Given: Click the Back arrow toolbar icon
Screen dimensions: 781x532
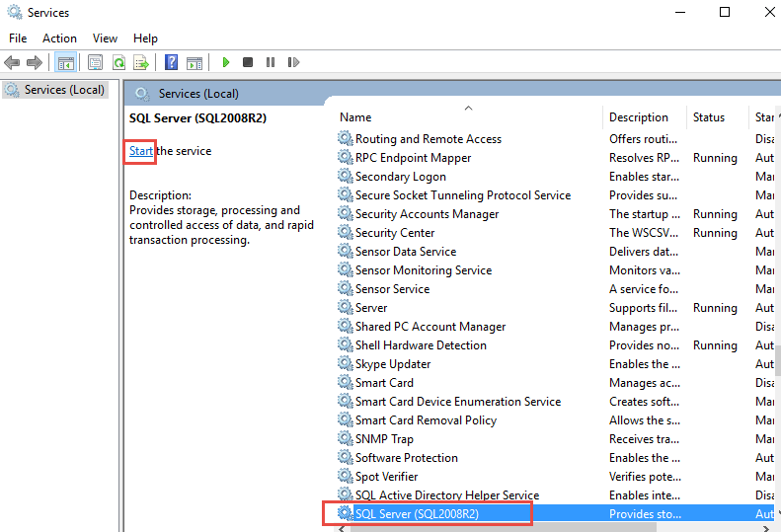Looking at the screenshot, I should pos(12,62).
